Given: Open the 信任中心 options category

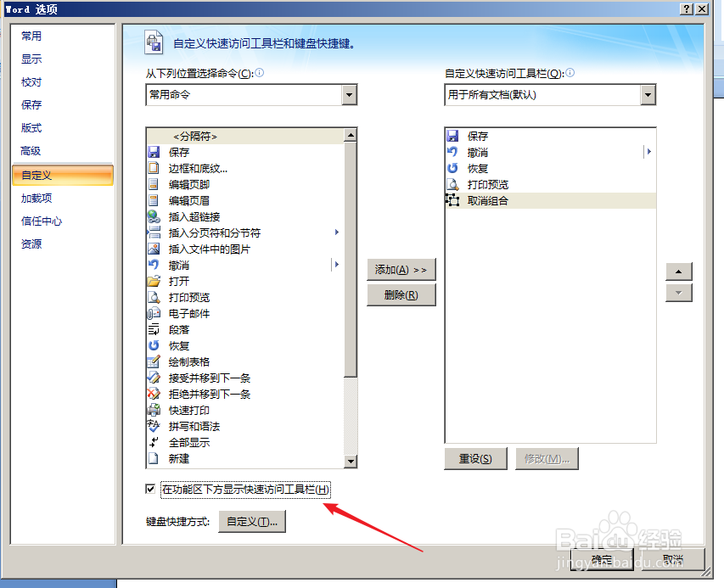Looking at the screenshot, I should tap(42, 221).
